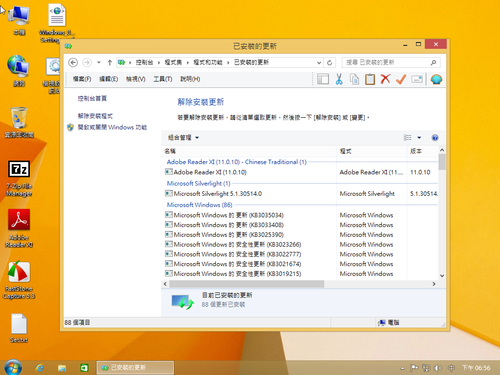
Task: Open the 檢視(V) menu
Action: [135, 79]
